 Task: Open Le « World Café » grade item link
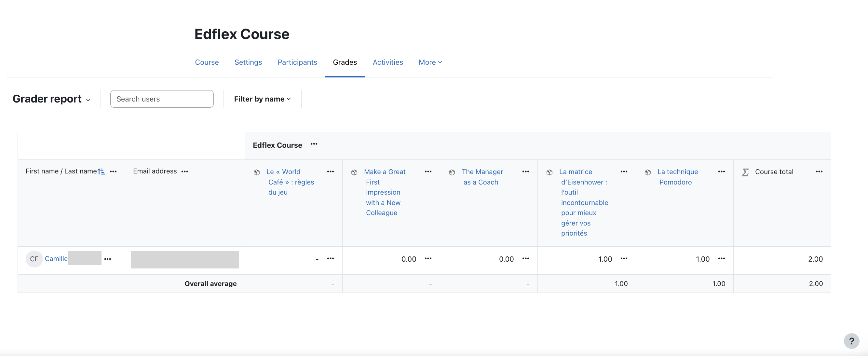(291, 182)
